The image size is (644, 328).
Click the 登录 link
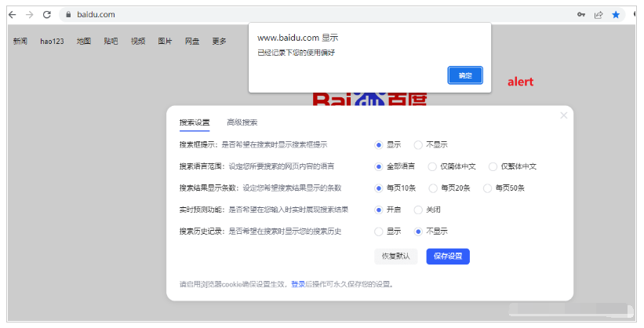(298, 284)
